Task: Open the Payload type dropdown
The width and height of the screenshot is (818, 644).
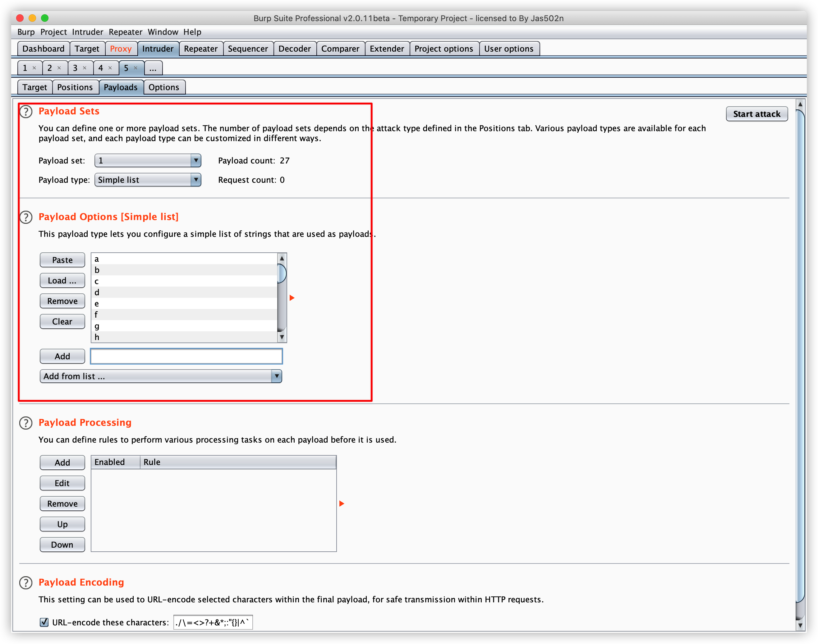Action: tap(195, 180)
